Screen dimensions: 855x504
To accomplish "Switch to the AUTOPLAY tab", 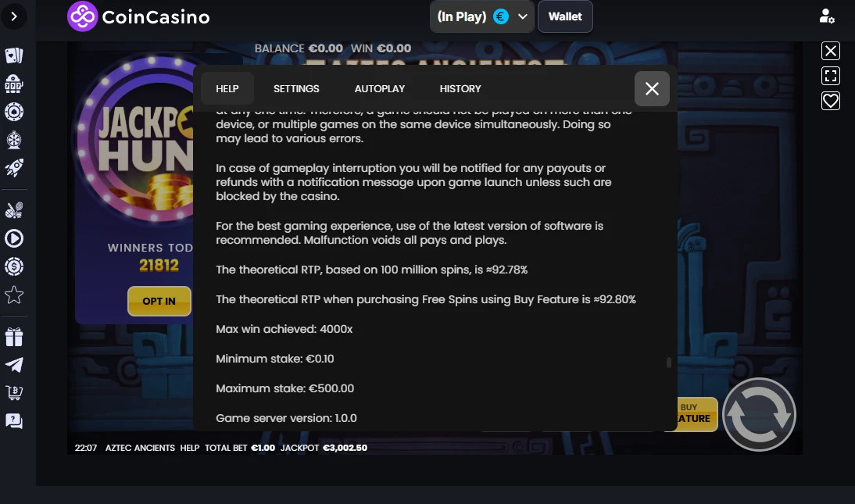I will tap(380, 88).
